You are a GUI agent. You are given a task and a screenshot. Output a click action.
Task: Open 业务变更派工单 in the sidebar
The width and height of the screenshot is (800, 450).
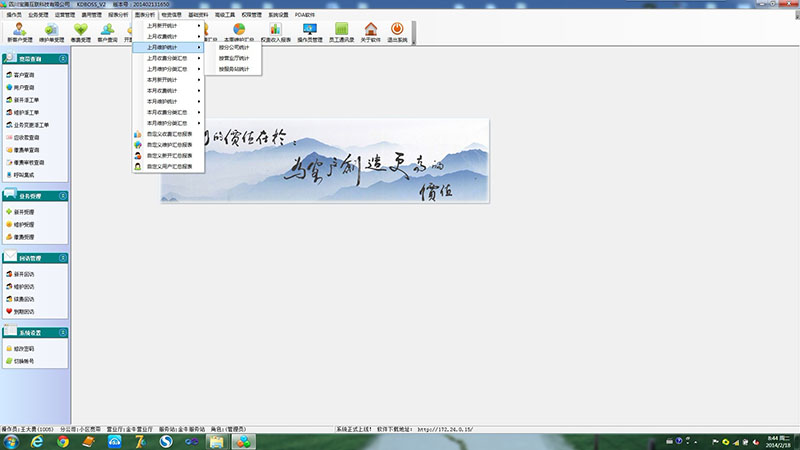tap(28, 125)
